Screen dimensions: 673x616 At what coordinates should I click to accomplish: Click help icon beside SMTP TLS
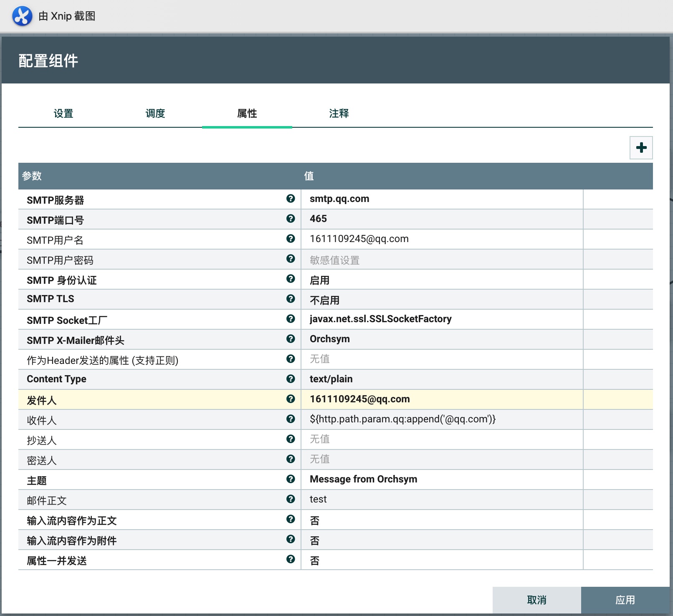tap(291, 299)
